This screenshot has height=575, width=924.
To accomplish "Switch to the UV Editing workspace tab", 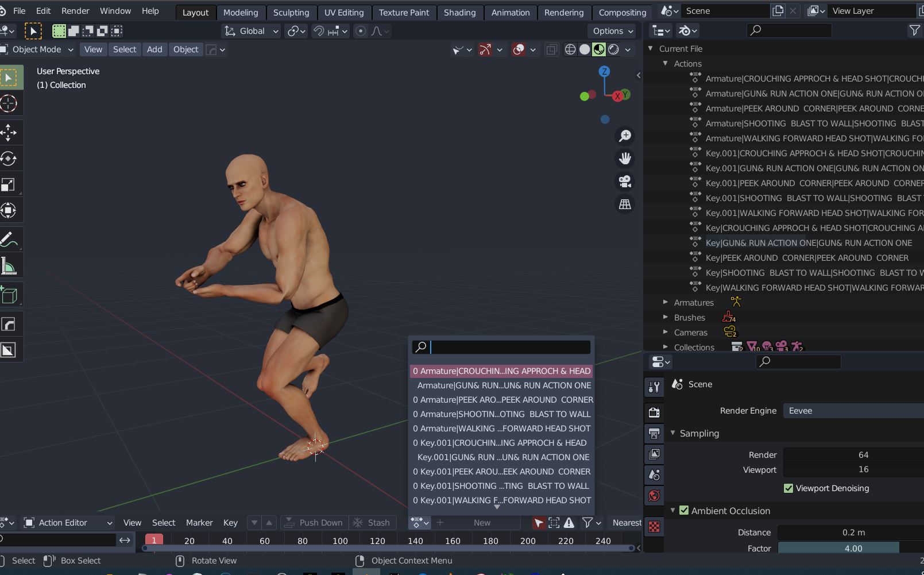I will coord(344,12).
